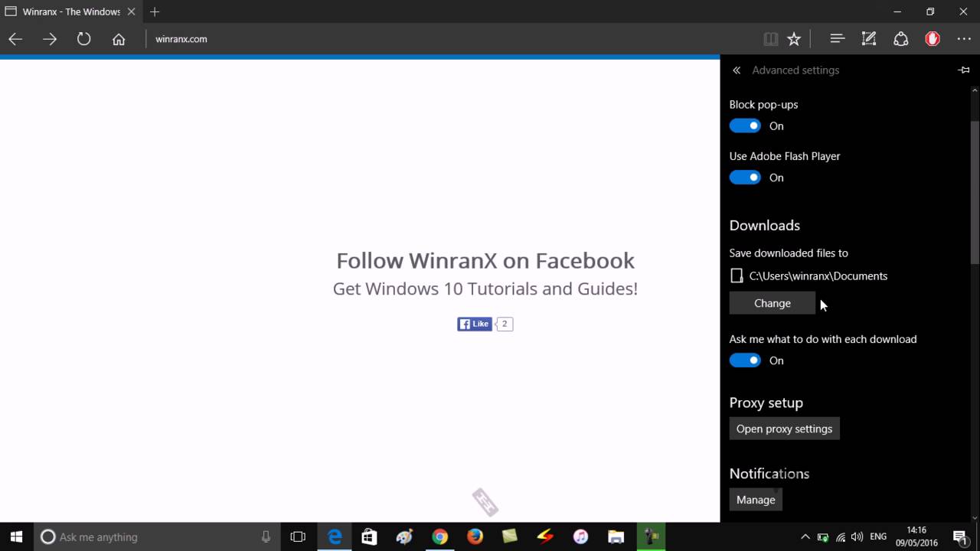Go back from Advanced settings using double chevron
The image size is (980, 551).
737,70
